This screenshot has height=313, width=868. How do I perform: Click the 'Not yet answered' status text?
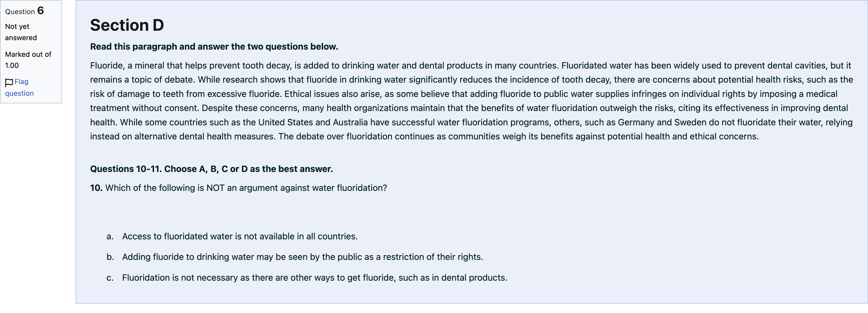(x=21, y=32)
